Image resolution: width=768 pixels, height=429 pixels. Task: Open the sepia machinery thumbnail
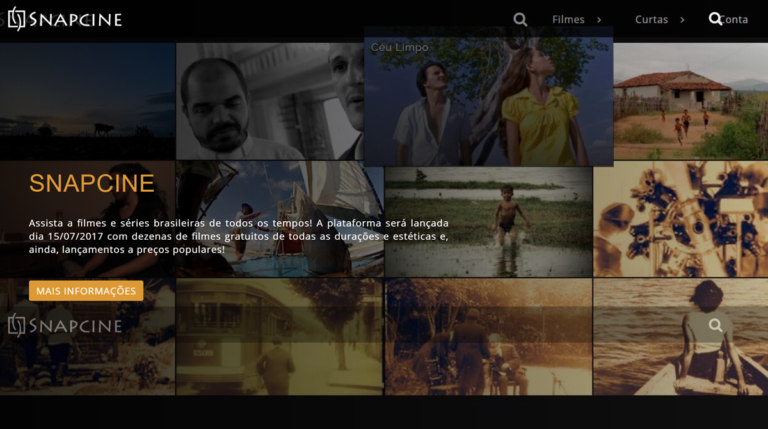681,219
